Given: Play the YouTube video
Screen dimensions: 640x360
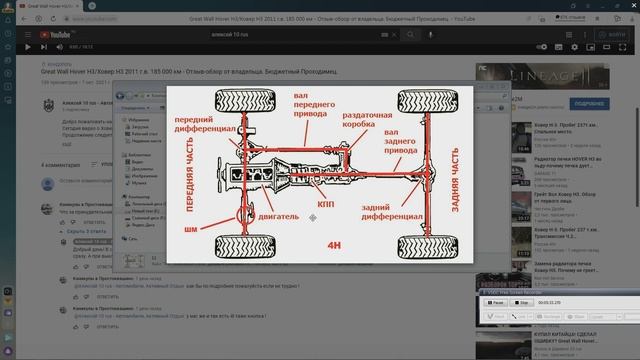Looking at the screenshot, I should (27, 47).
